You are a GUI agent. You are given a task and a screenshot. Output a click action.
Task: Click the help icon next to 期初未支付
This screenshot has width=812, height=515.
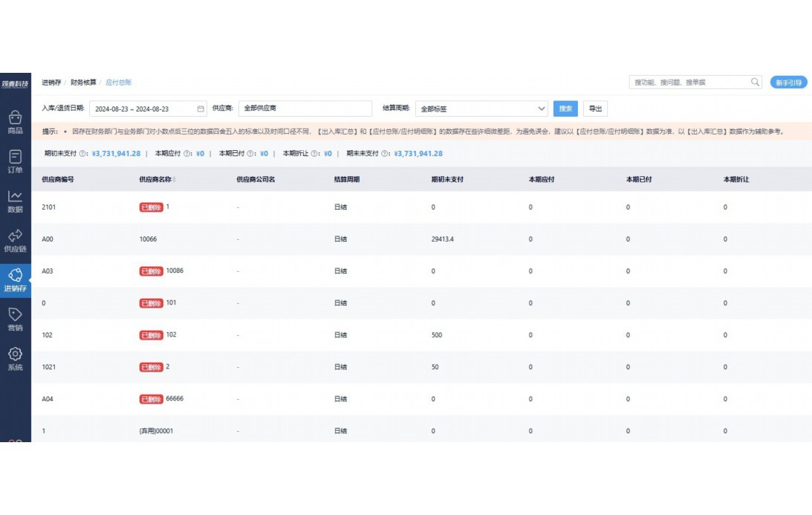83,154
